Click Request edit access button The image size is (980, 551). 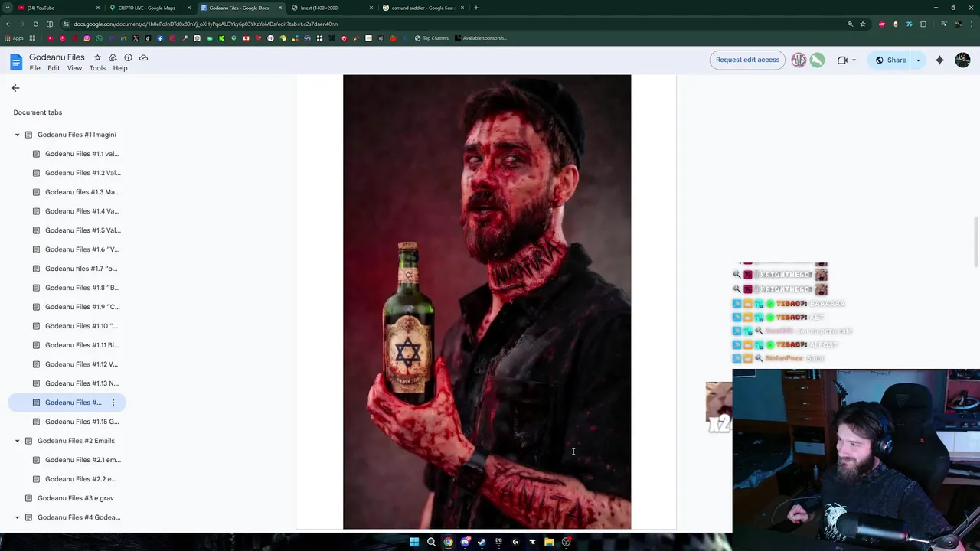(x=747, y=60)
